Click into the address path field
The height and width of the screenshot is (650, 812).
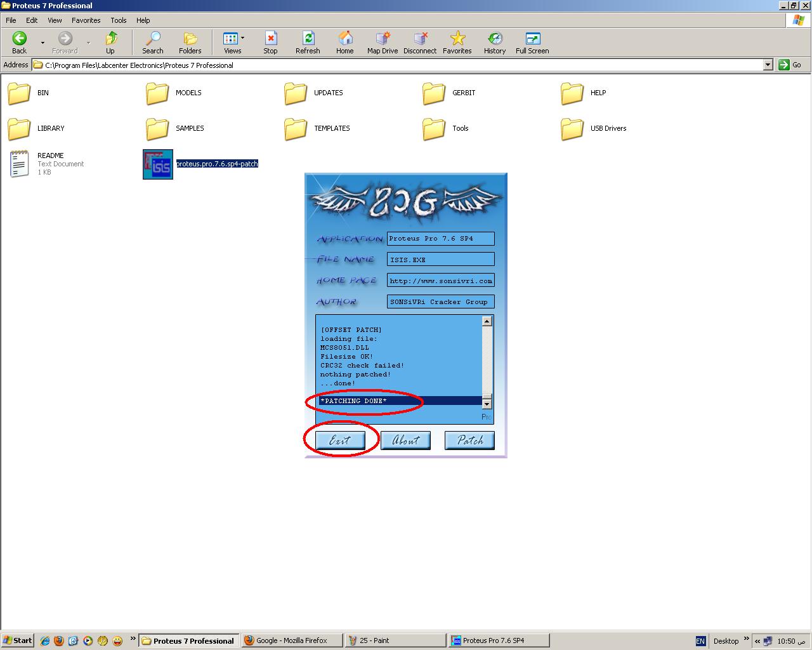pyautogui.click(x=397, y=65)
